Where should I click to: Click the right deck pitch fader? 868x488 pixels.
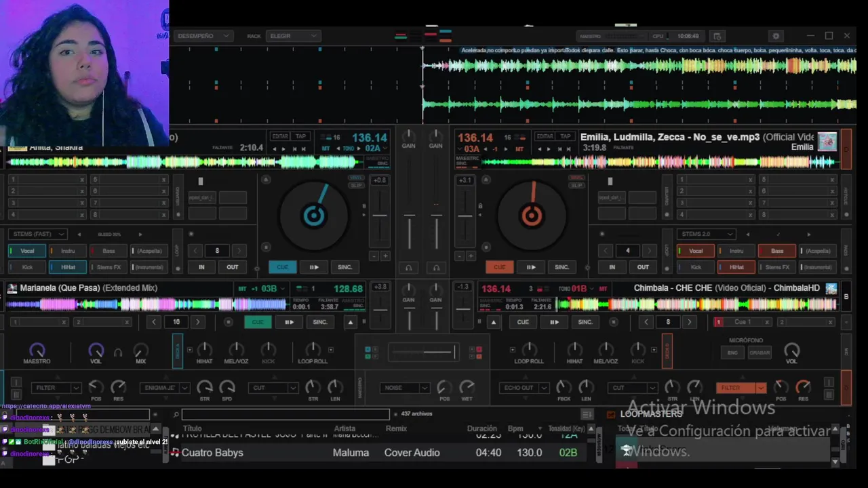[x=465, y=216]
